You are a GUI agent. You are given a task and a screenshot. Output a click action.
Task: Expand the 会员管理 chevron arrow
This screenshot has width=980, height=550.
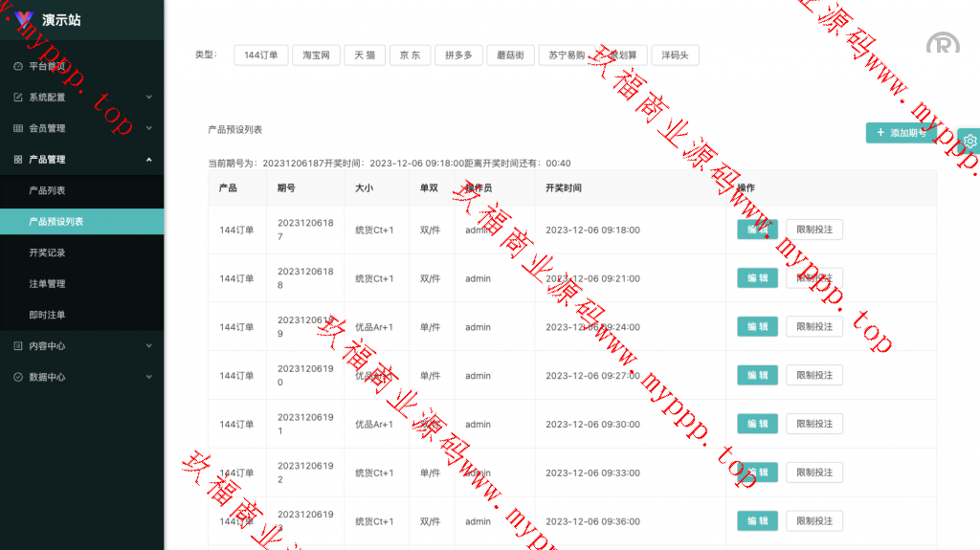point(149,128)
